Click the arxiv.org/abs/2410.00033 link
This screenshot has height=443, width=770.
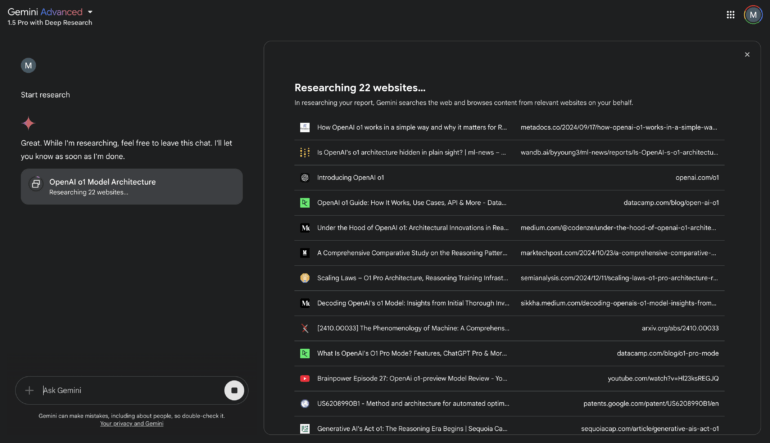(680, 328)
